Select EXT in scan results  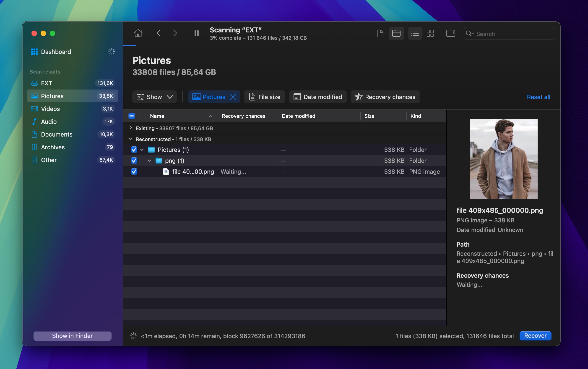(72, 83)
